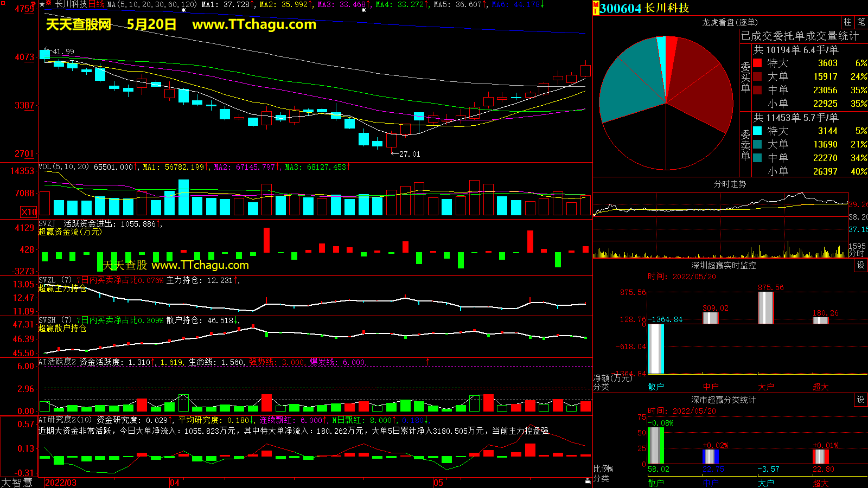The width and height of the screenshot is (868, 488).
Task: Click the 2022/03 date on time axis
Action: coord(60,483)
